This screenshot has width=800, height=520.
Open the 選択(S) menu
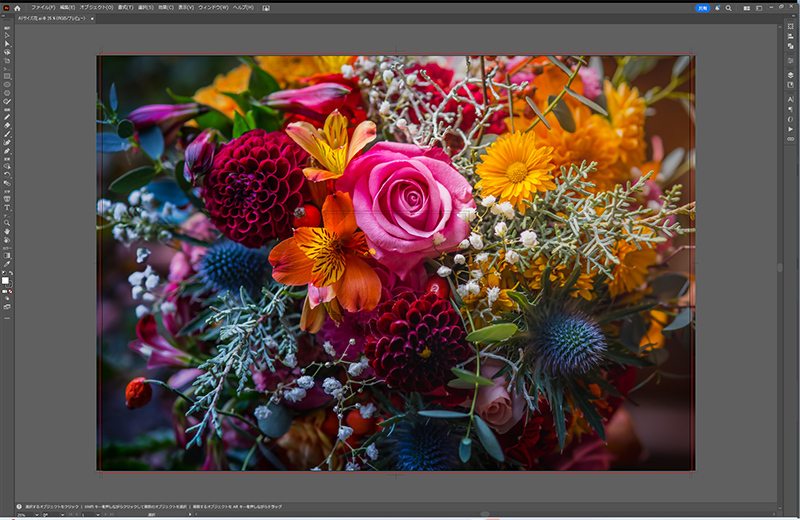pos(145,8)
